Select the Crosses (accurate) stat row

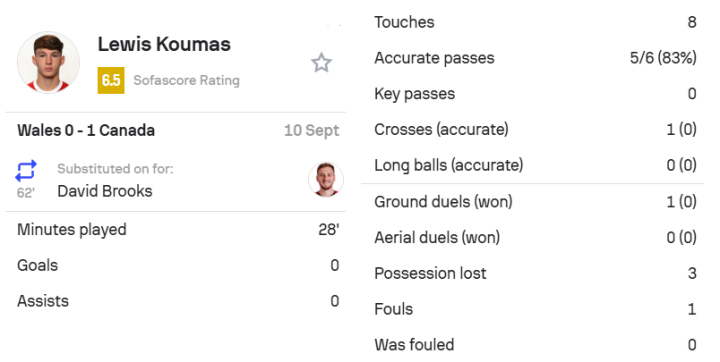point(533,130)
